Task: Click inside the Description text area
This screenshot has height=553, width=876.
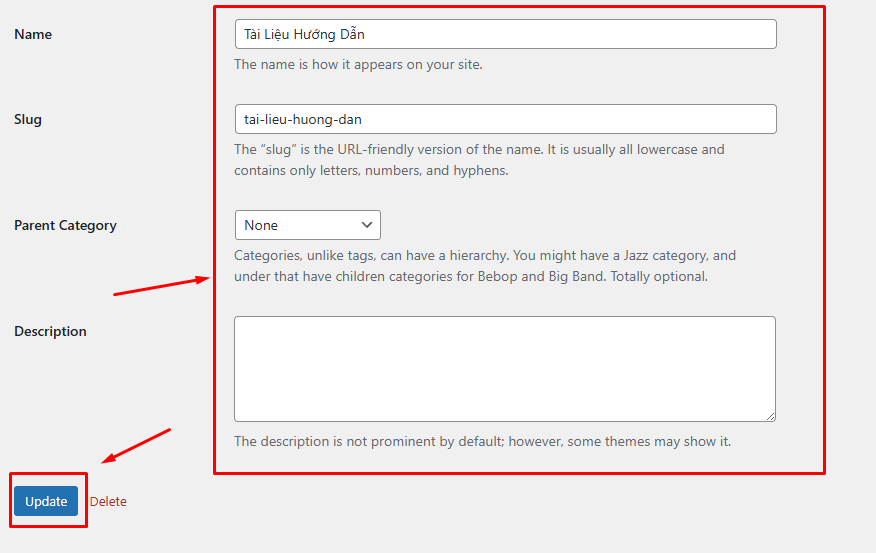Action: tap(504, 368)
